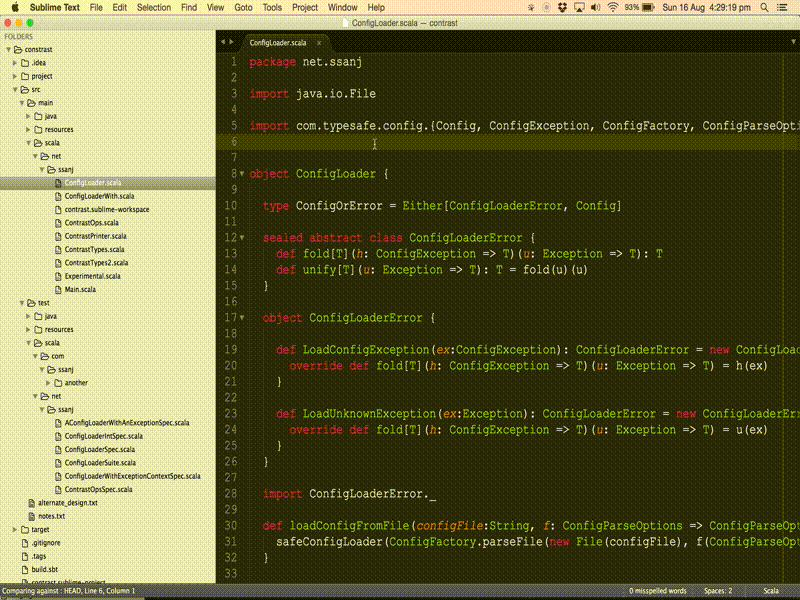The height and width of the screenshot is (600, 800).
Task: Click the Wi-Fi status icon
Action: pyautogui.click(x=612, y=7)
